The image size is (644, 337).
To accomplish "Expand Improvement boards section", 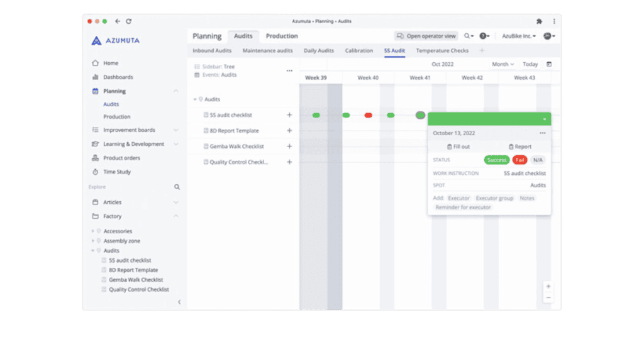I will point(176,130).
